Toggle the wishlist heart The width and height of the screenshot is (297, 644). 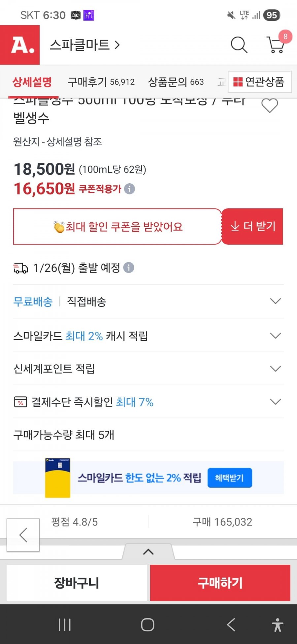[270, 106]
